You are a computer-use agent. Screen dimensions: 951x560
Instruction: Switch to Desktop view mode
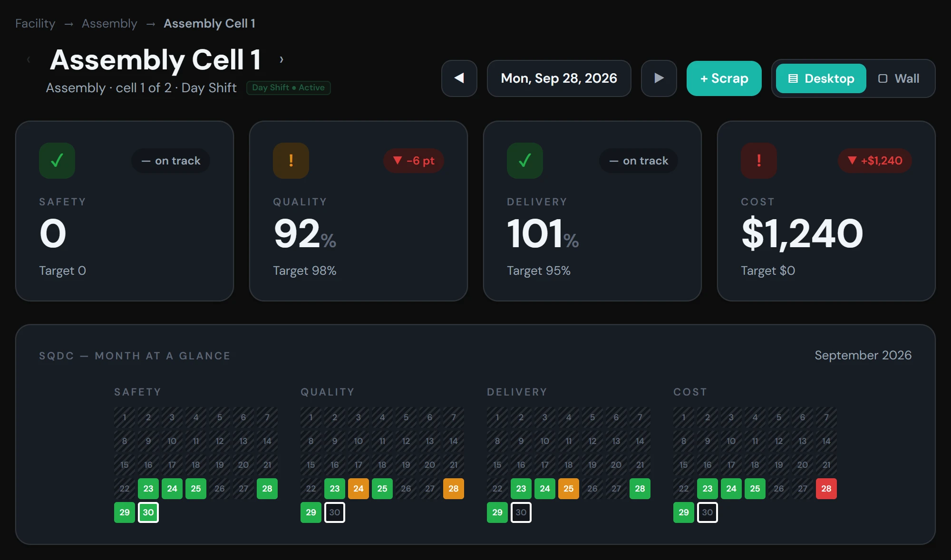(821, 78)
